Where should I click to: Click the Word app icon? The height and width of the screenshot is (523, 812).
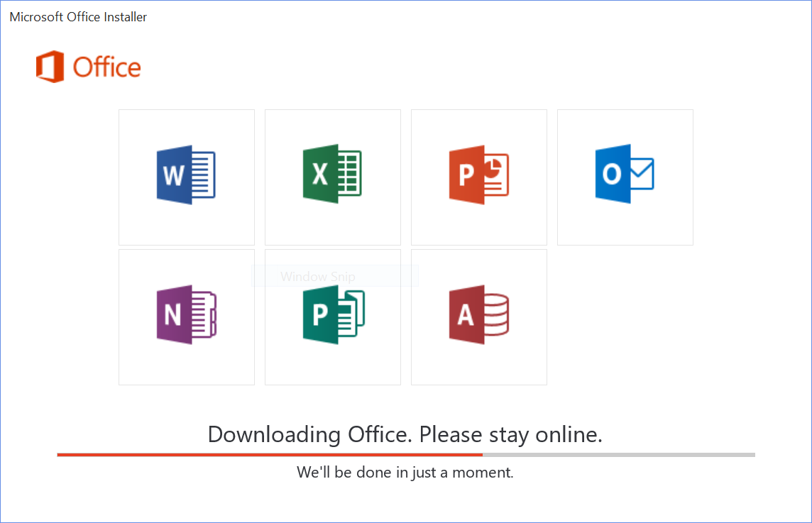click(x=186, y=175)
